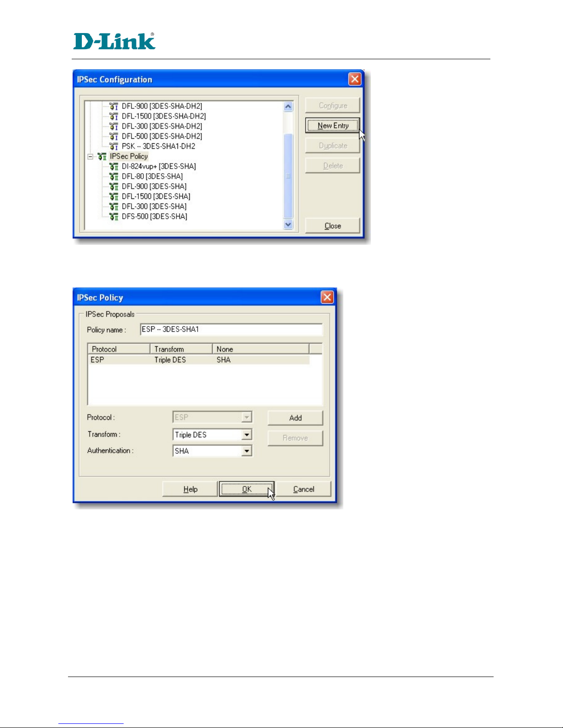Click the Protocol column header

click(x=119, y=349)
